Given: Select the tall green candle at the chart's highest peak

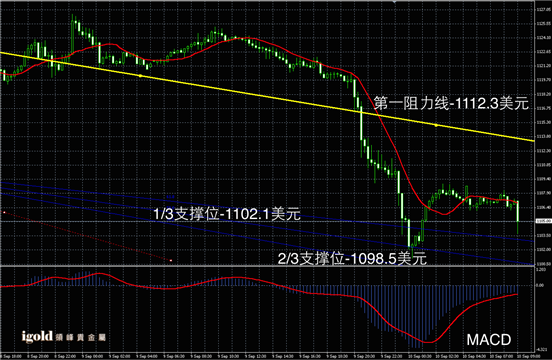Looking at the screenshot, I should tap(73, 33).
